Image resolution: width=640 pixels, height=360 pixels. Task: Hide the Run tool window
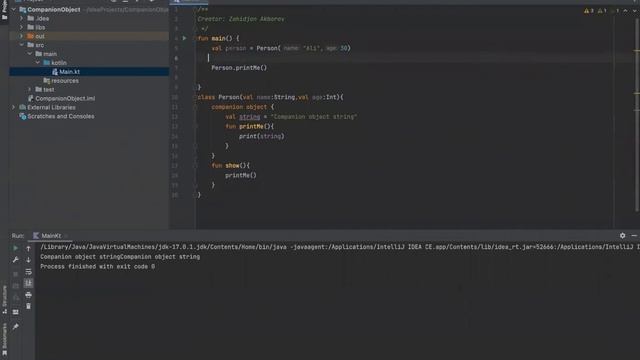pyautogui.click(x=634, y=236)
